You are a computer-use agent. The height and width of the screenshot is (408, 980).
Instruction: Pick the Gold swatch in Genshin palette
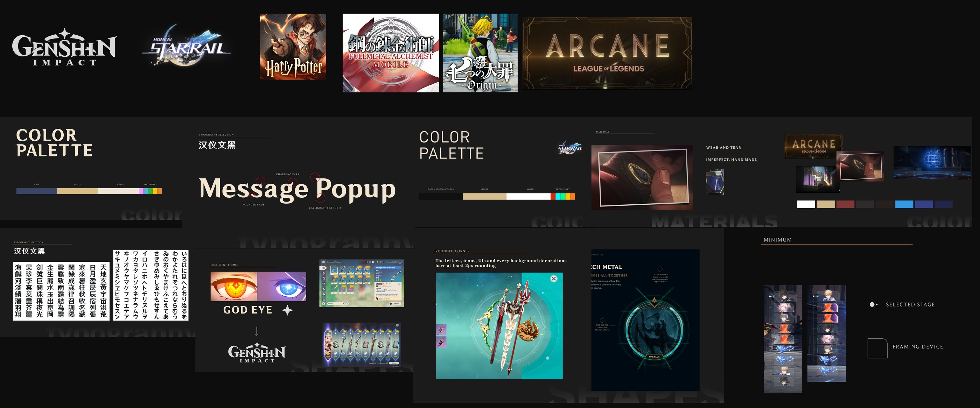point(77,191)
